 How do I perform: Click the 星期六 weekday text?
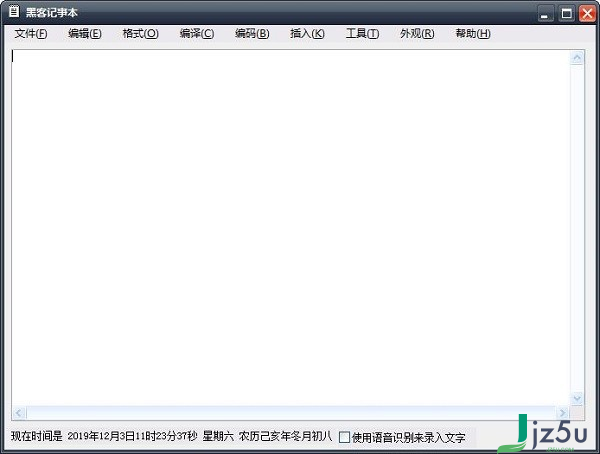tap(218, 436)
